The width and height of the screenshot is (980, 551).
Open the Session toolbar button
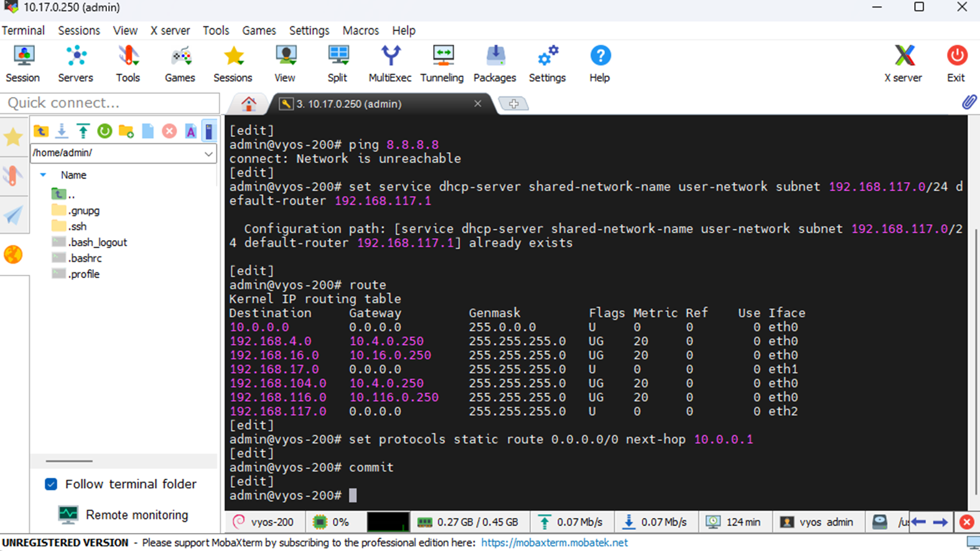click(x=23, y=64)
